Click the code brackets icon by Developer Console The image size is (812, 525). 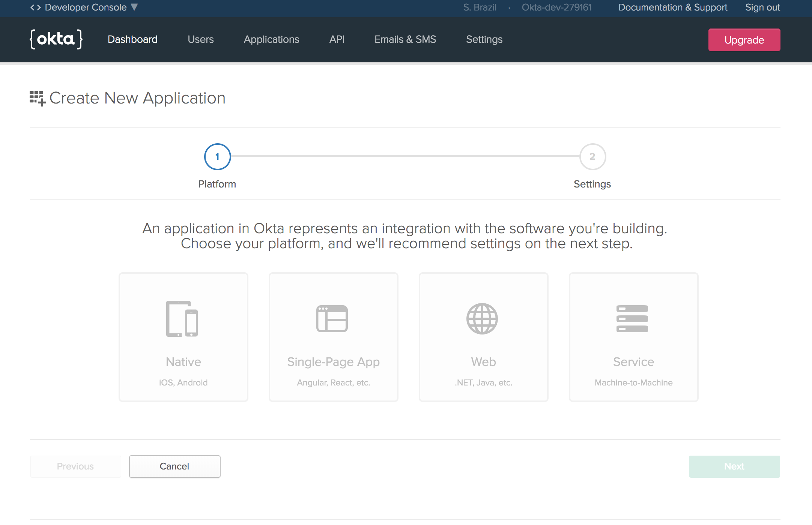click(x=35, y=7)
